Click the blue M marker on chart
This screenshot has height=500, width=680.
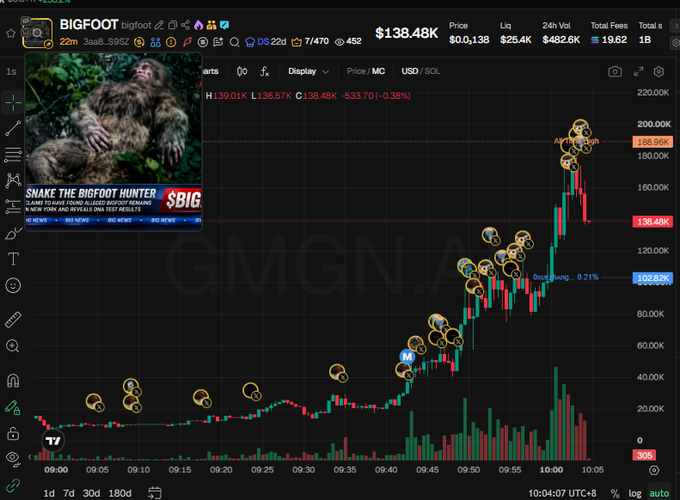[x=407, y=357]
